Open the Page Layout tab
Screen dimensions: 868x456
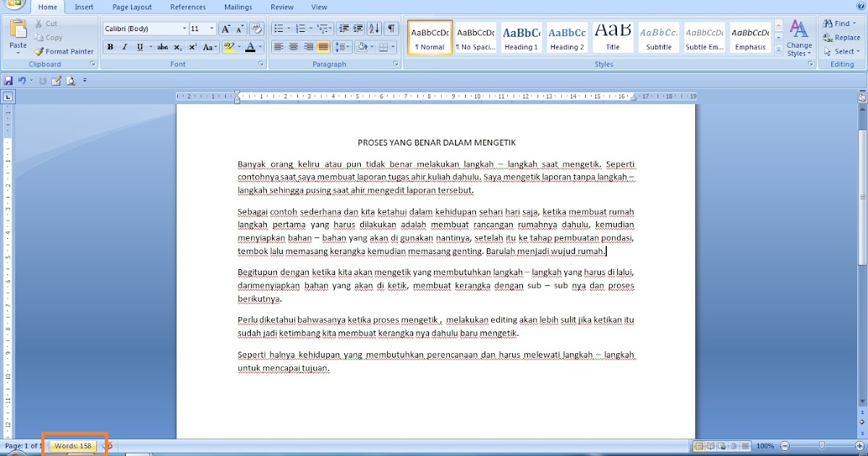(x=132, y=7)
